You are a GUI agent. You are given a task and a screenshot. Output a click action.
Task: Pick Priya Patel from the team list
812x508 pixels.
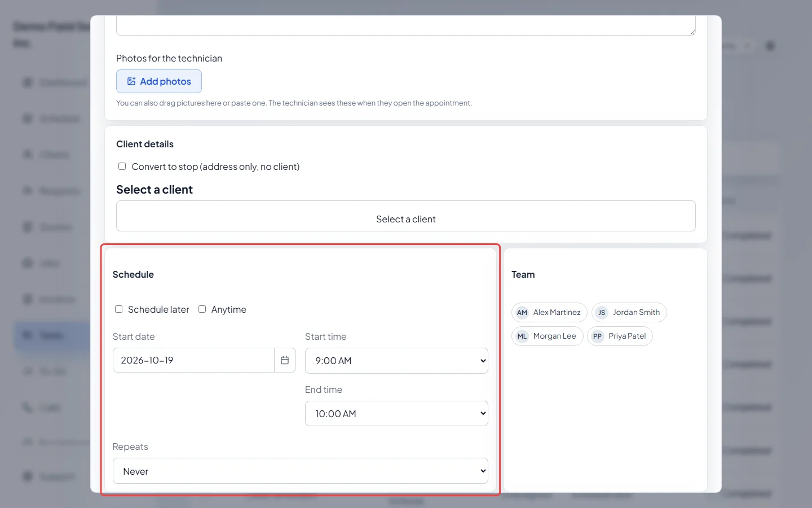click(620, 336)
